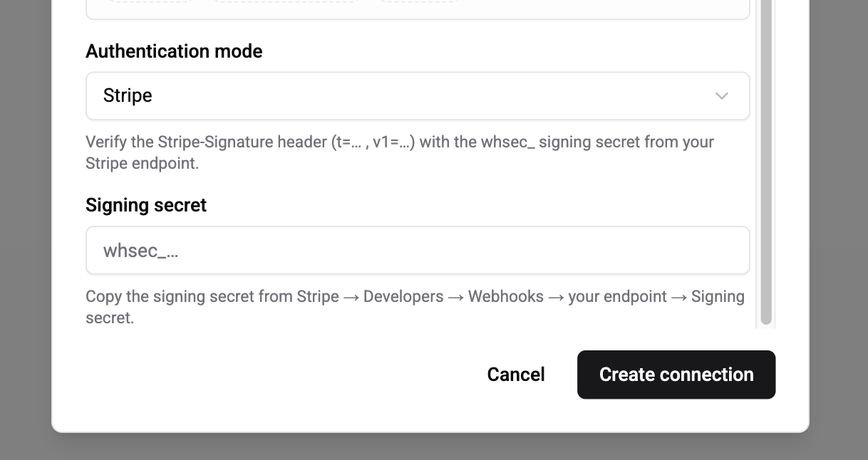Click the Stripe-Signature helper text

click(399, 152)
